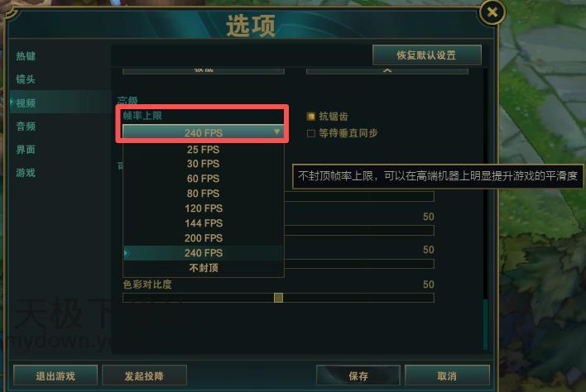Screen dimensions: 586x392
Task: Click the 发起投降 surrender button
Action: [x=144, y=375]
